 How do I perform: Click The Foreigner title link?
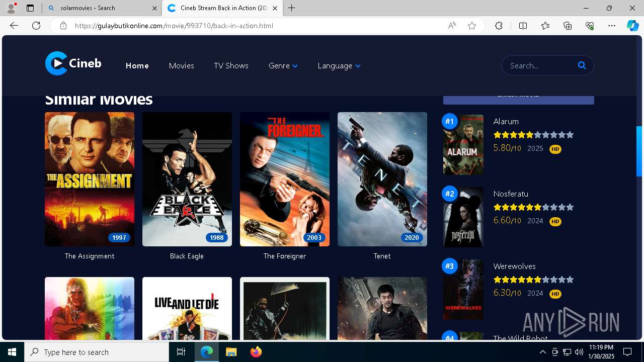pyautogui.click(x=285, y=256)
